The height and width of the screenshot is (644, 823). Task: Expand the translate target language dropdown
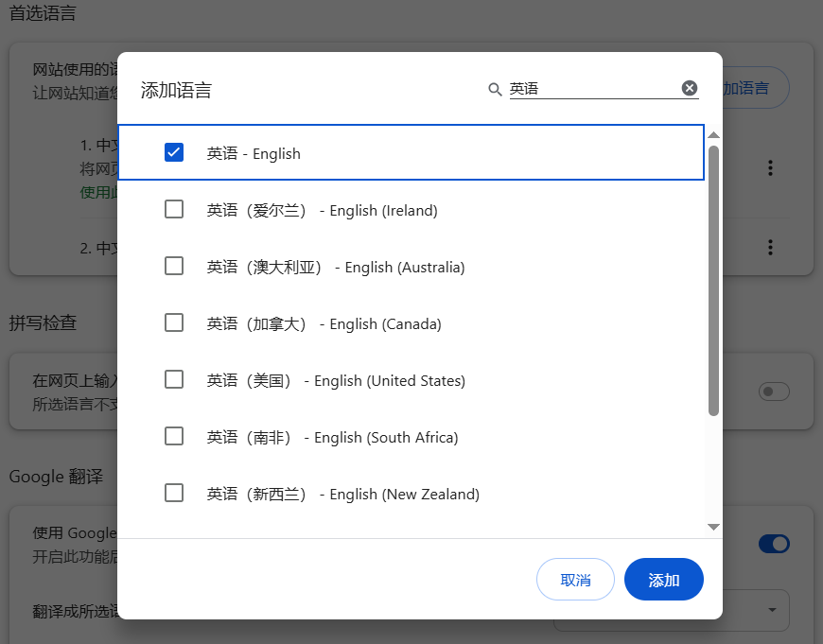coord(772,610)
